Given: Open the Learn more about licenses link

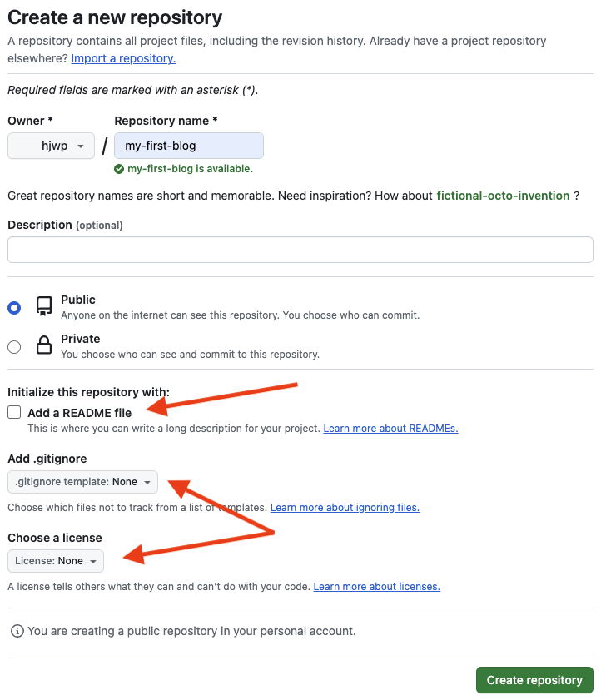Looking at the screenshot, I should [x=376, y=587].
